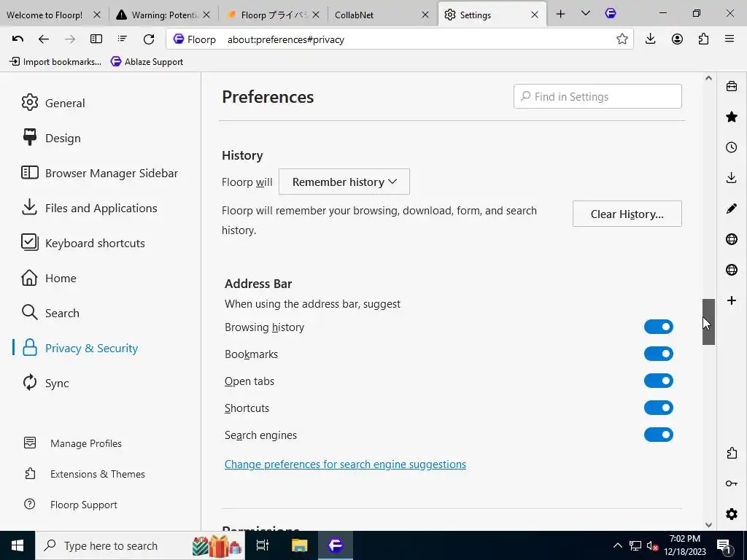Toggle Open tabs suggestion switch

point(659,381)
